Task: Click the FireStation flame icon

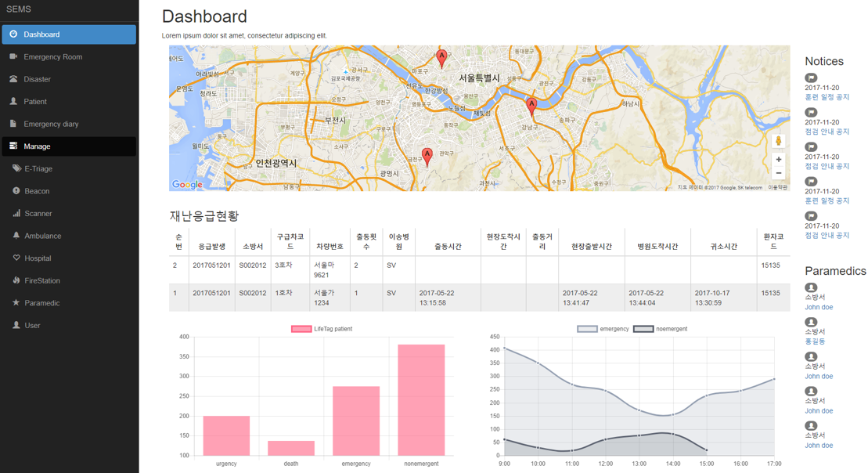Action: [16, 280]
